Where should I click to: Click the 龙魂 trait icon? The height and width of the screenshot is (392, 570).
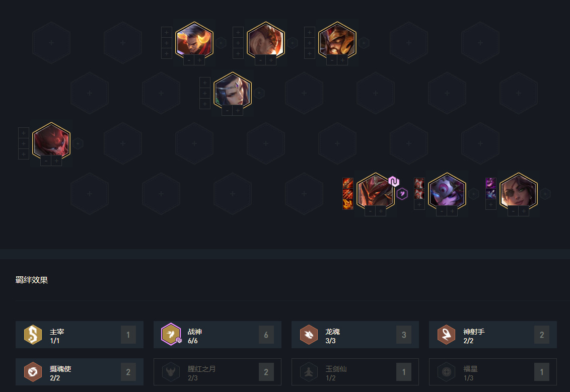pyautogui.click(x=309, y=334)
